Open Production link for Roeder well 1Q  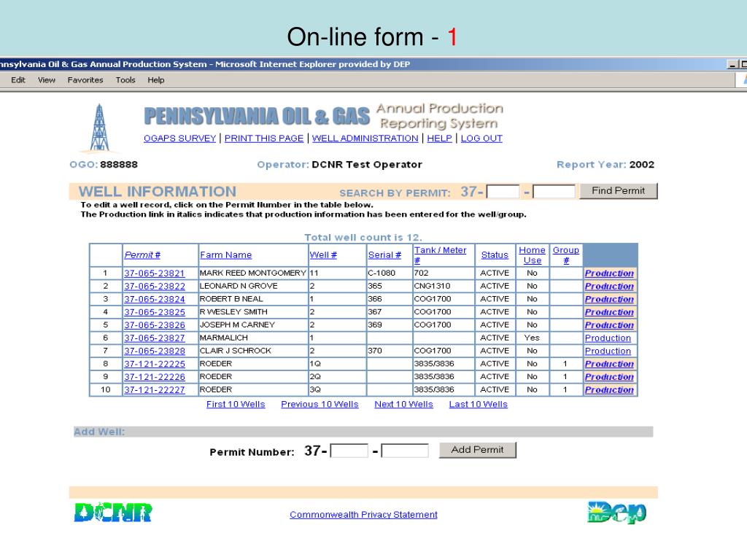(x=609, y=364)
